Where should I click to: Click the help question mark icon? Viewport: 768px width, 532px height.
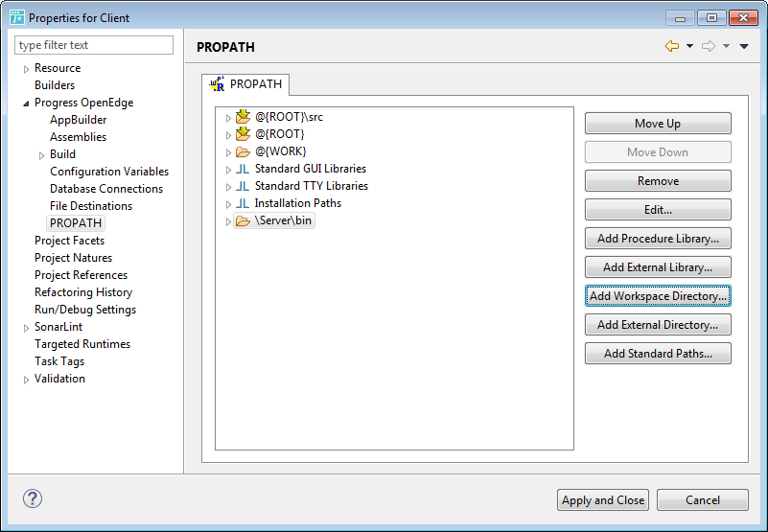point(33,498)
